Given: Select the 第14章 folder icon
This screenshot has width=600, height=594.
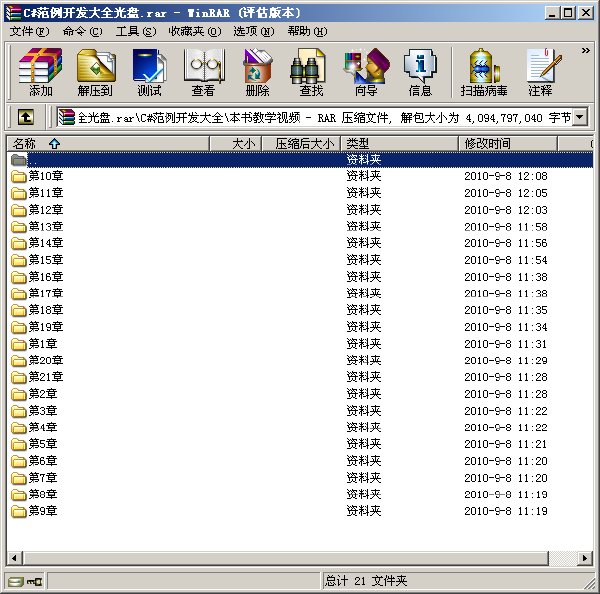Looking at the screenshot, I should 18,243.
